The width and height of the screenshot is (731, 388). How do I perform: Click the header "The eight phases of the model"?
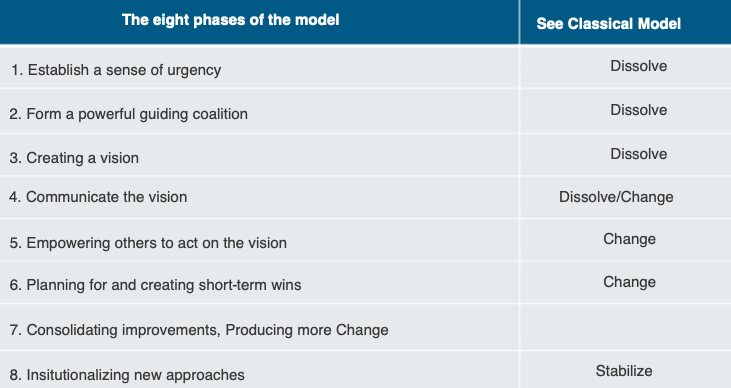point(230,20)
